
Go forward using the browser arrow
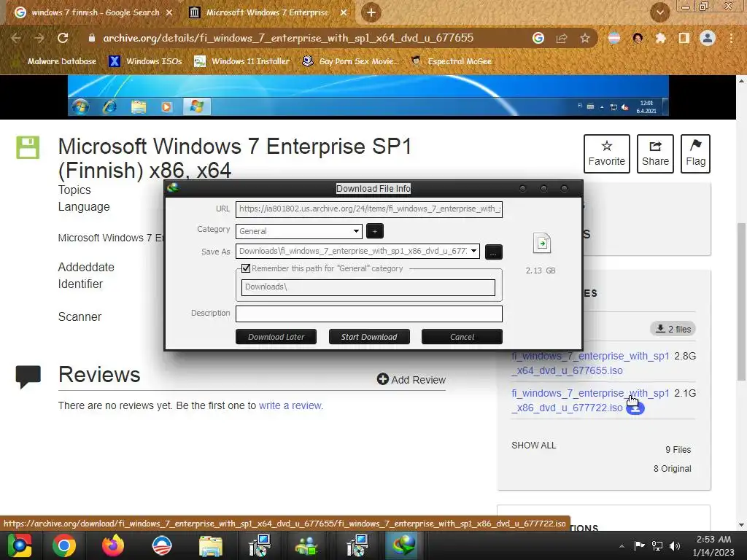(x=39, y=38)
